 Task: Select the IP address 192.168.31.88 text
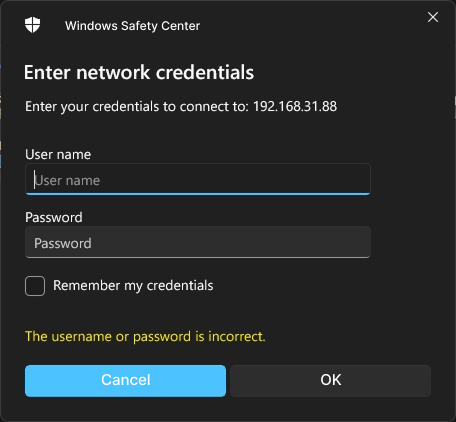[x=295, y=107]
